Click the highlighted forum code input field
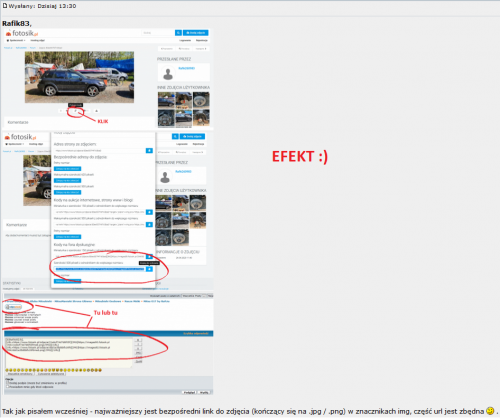Image resolution: width=500 pixels, height=419 pixels. pyautogui.click(x=100, y=269)
